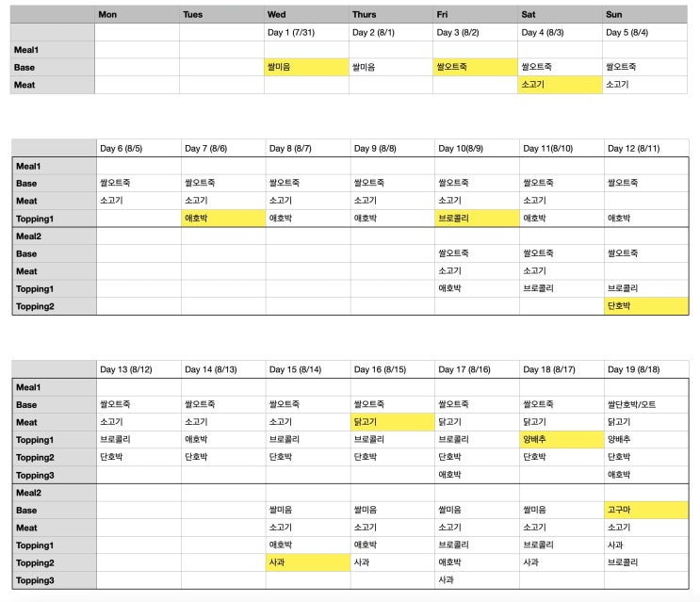700x602 pixels.
Task: Select the highlighted 브로콜리 cell on Day 10
Action: [477, 219]
